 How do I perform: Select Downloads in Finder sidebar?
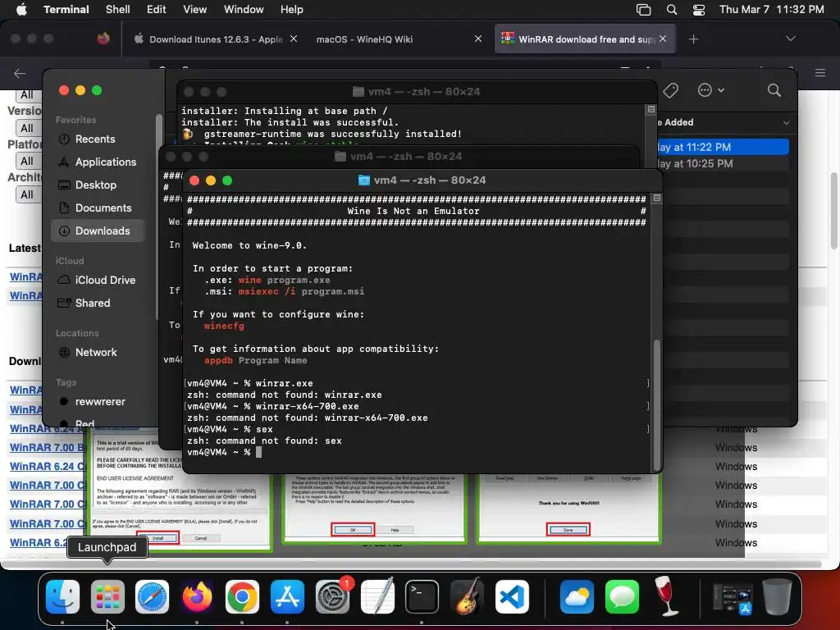pos(98,231)
